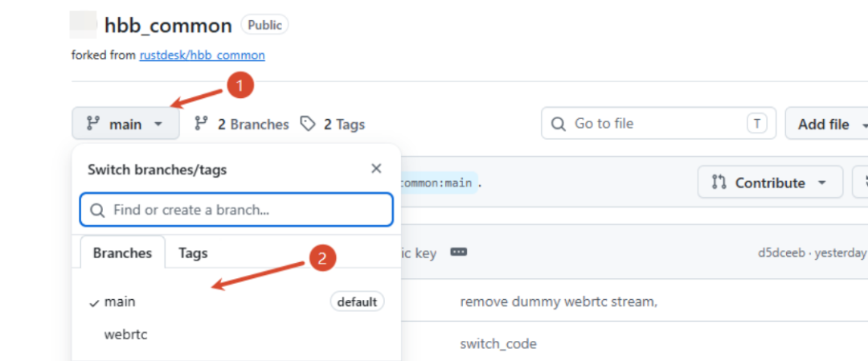868x361 pixels.
Task: Select the main branch in the list
Action: (x=235, y=302)
